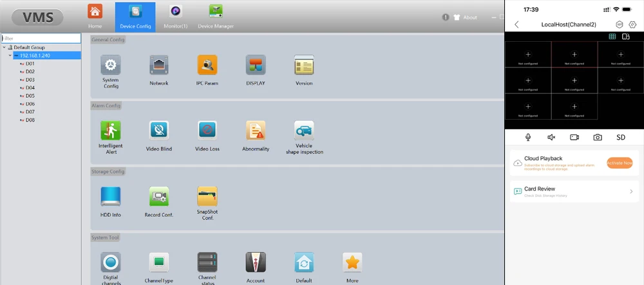Open the Home tab
The width and height of the screenshot is (644, 285).
click(x=95, y=16)
